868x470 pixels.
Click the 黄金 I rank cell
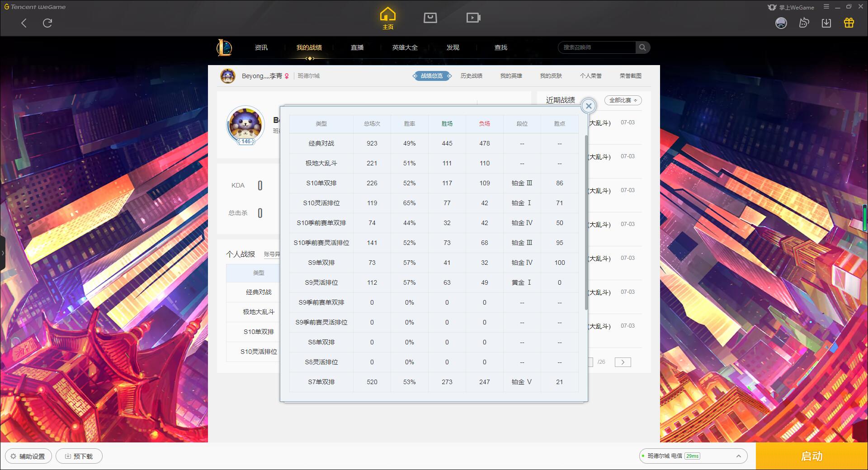(x=522, y=282)
